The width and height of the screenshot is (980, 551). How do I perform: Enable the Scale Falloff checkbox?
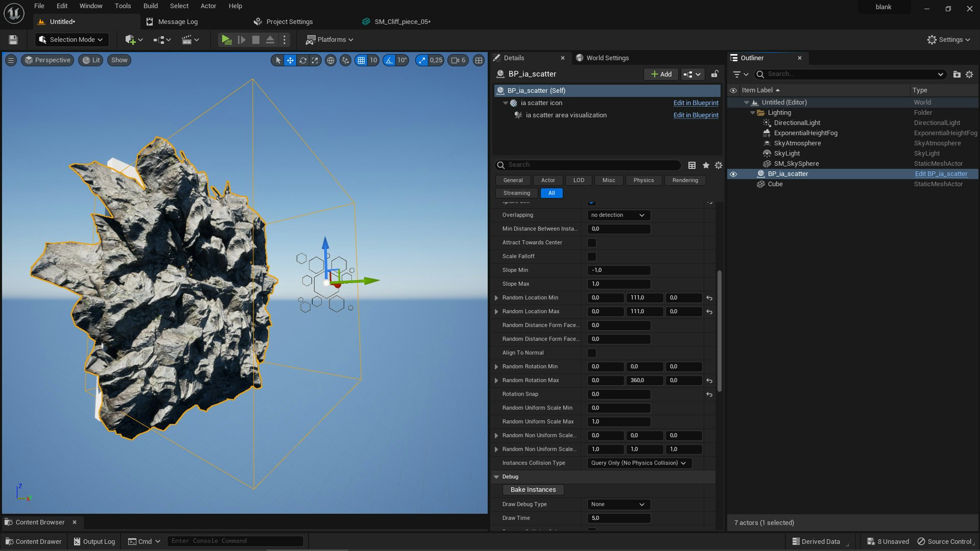pyautogui.click(x=592, y=257)
